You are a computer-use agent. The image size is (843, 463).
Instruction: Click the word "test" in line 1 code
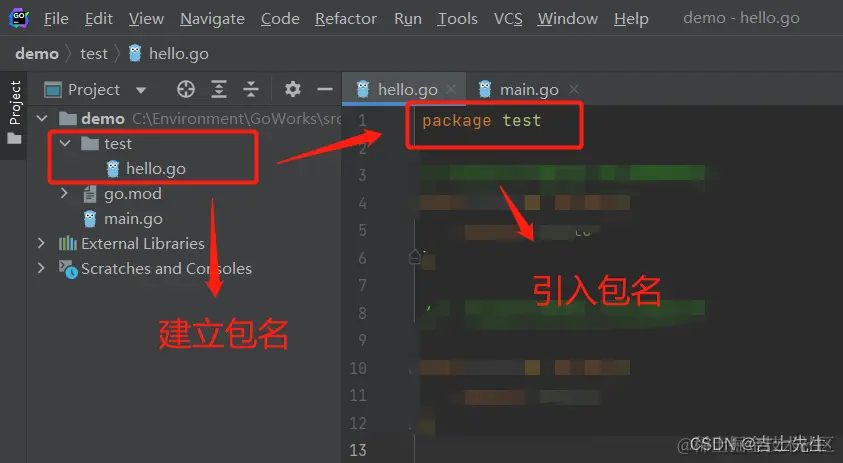click(x=521, y=120)
